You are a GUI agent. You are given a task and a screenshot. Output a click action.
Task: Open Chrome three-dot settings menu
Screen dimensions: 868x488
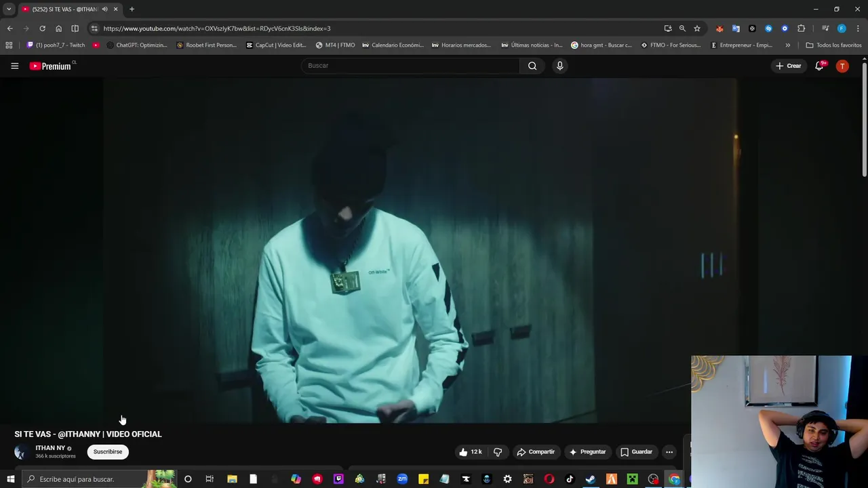858,28
